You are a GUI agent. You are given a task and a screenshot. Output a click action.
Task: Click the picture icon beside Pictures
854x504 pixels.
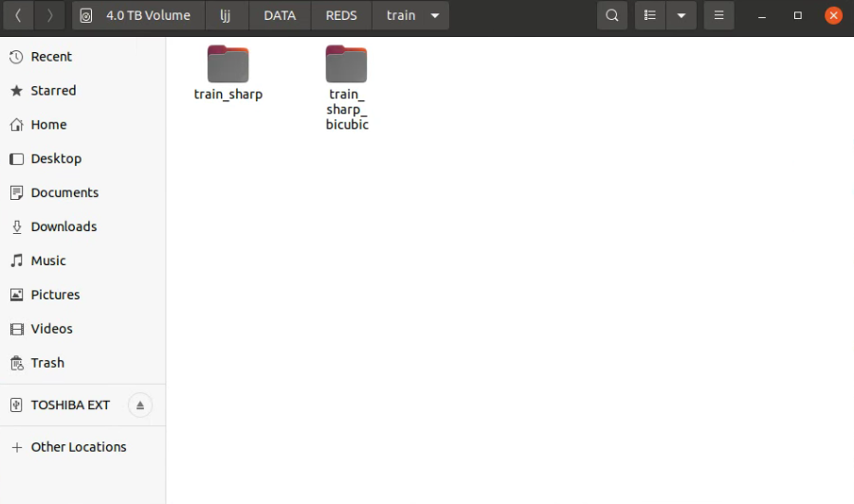point(16,295)
